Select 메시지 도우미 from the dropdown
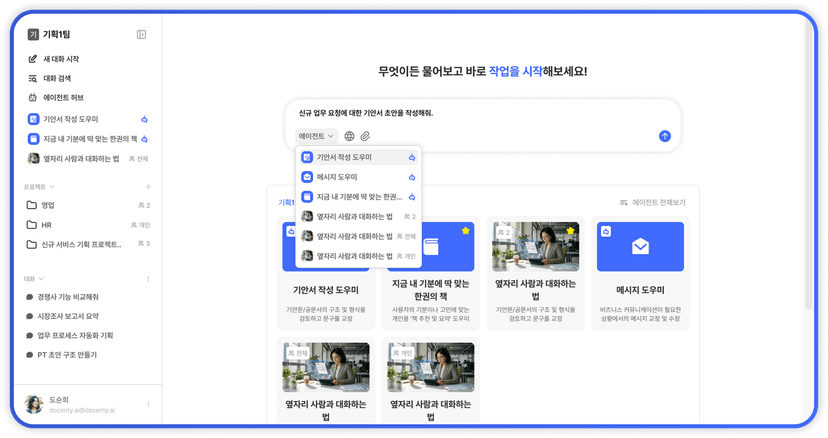Viewport: 828px width, 438px height. point(359,177)
